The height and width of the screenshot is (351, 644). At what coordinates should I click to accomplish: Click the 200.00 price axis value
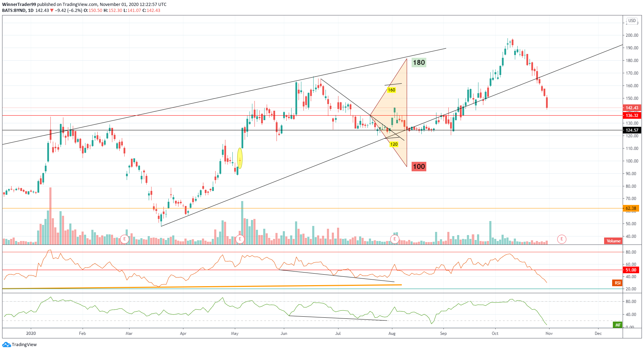pos(632,35)
